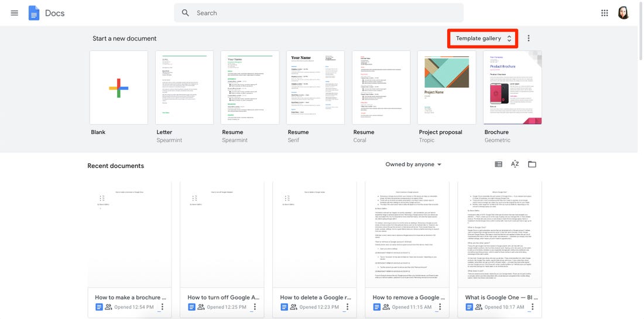This screenshot has height=319, width=644.
Task: Open 'How to delete a Google r...' preview
Action: click(314, 234)
